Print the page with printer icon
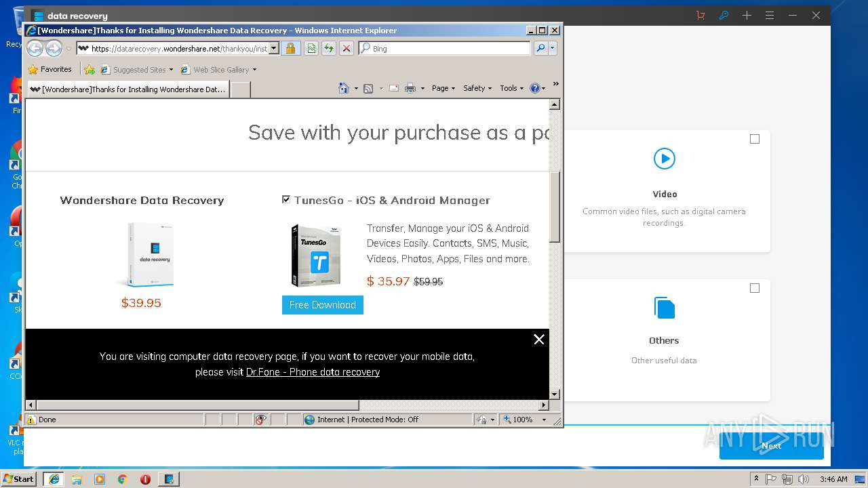The width and height of the screenshot is (868, 488). (x=410, y=88)
